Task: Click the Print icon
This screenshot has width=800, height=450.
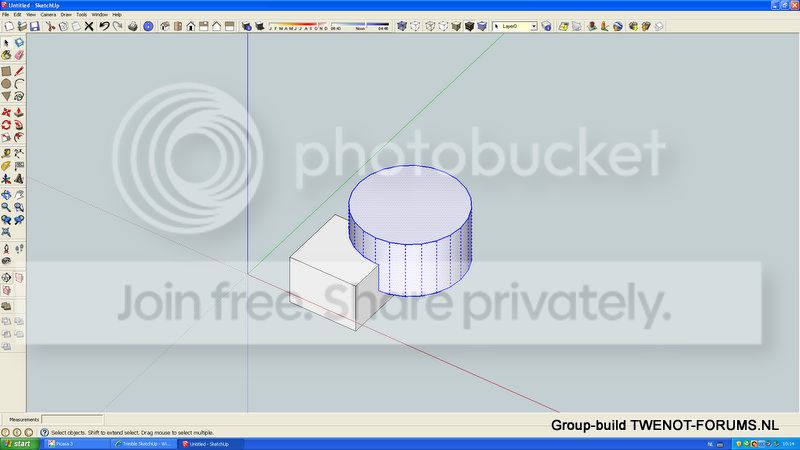Action: [133, 26]
